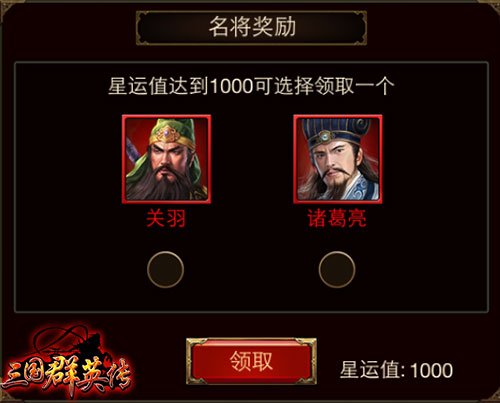Viewport: 500px width, 403px height.
Task: Tap the golden gem on Guan Yu's green hat
Action: pyautogui.click(x=166, y=135)
